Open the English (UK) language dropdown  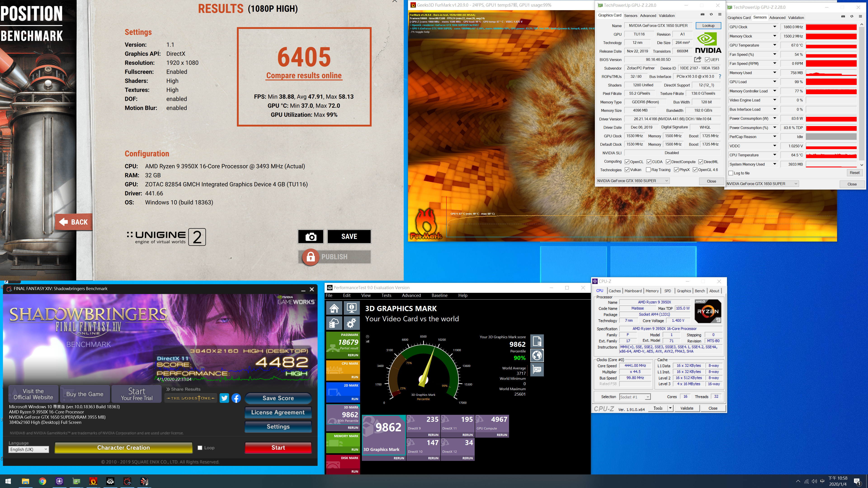coord(29,450)
